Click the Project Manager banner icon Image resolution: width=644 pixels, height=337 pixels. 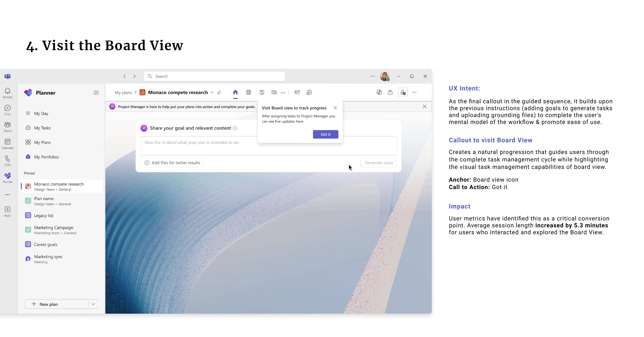112,107
